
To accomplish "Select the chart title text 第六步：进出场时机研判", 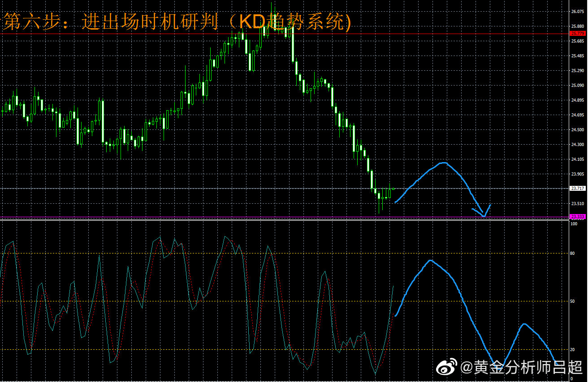I will 110,22.
